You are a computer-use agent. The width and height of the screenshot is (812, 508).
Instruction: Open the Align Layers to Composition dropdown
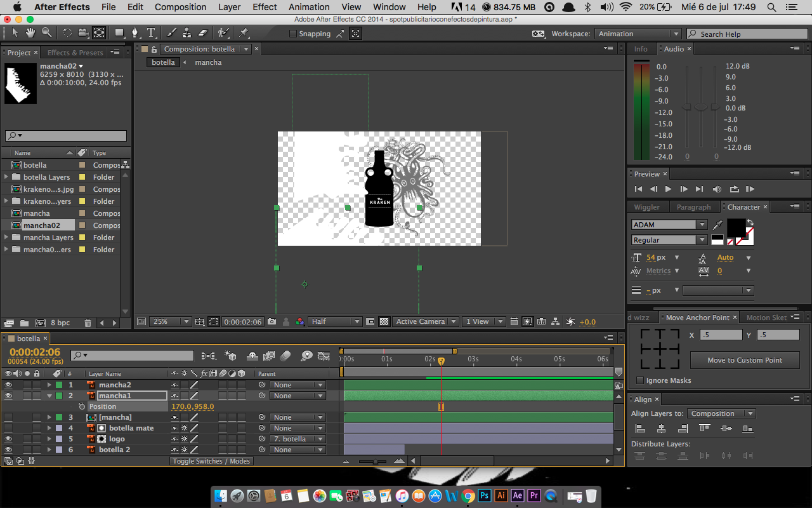tap(721, 413)
